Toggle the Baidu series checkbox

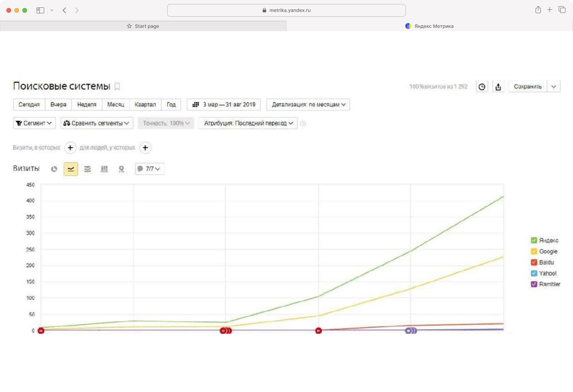click(534, 262)
